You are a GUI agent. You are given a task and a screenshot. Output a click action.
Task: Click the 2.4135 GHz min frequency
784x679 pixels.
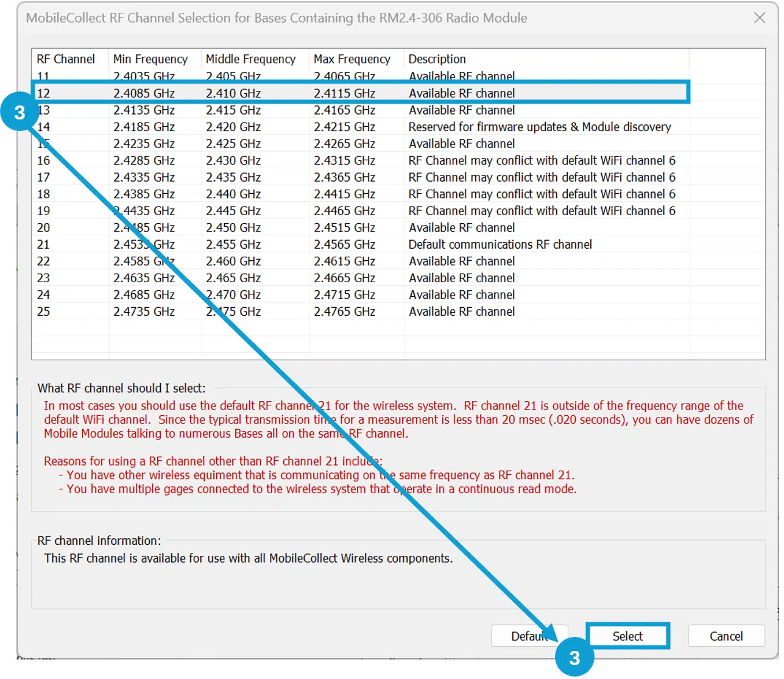(x=144, y=110)
